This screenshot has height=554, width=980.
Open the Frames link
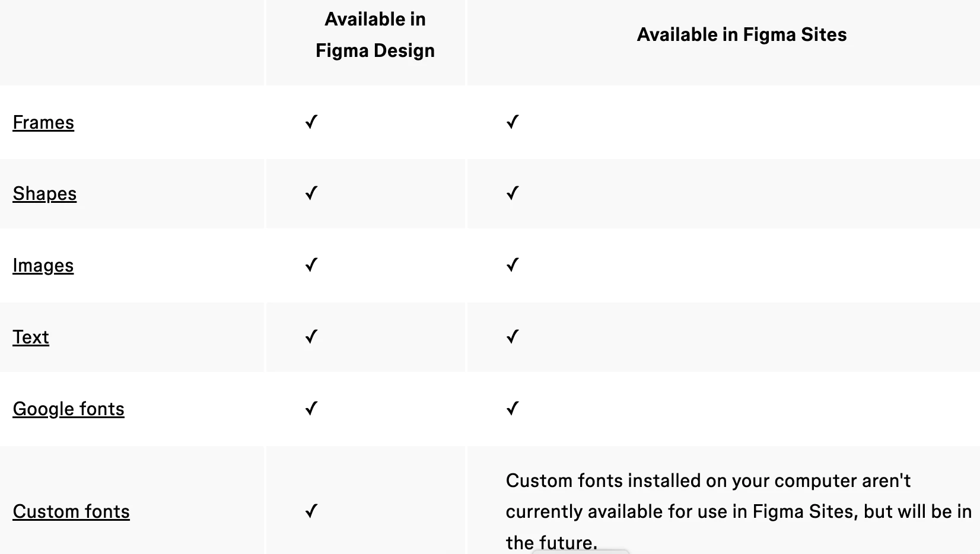tap(43, 122)
